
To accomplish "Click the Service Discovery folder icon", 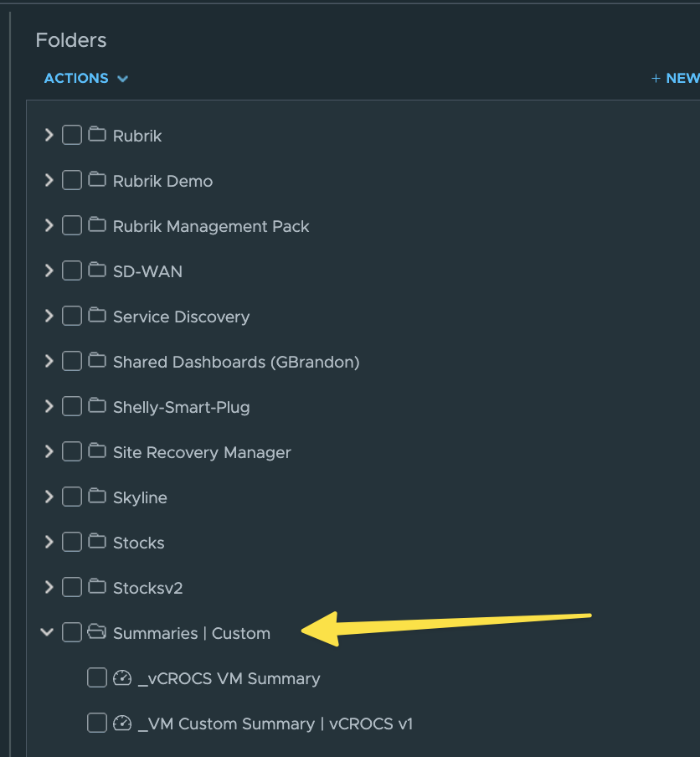I will [x=98, y=316].
